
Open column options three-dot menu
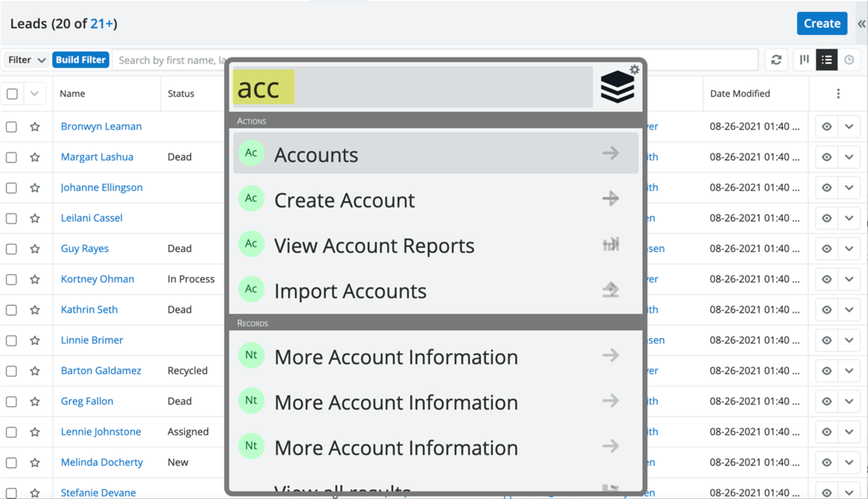838,94
